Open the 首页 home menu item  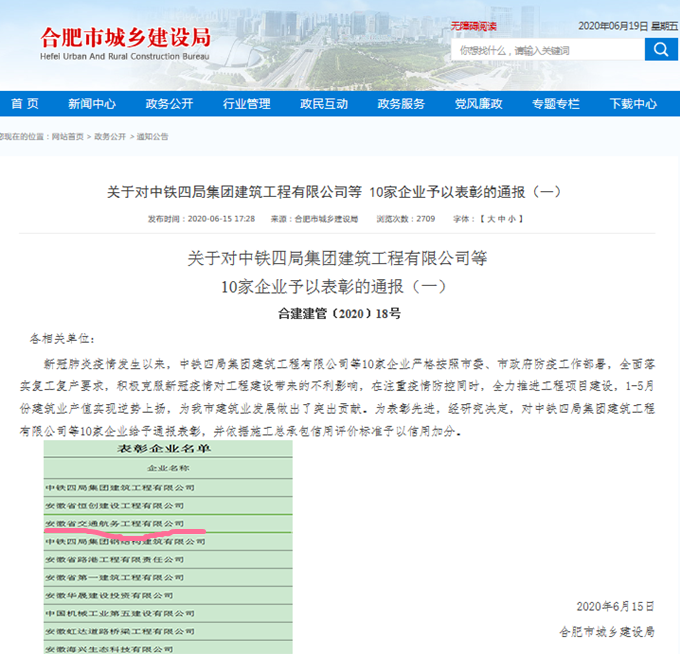point(25,104)
